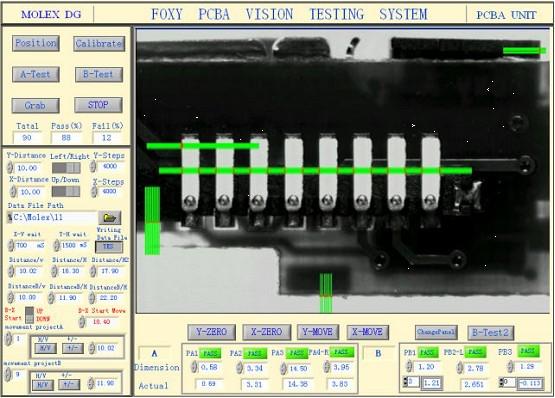This screenshot has width=555, height=398.
Task: Toggle the Up/Down direction switch
Action: tap(66, 192)
